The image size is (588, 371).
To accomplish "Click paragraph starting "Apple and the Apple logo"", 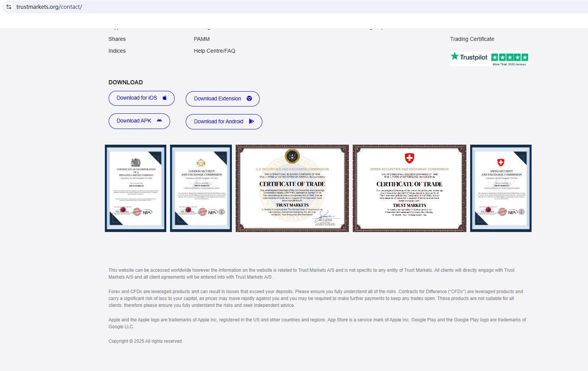I will click(x=317, y=323).
